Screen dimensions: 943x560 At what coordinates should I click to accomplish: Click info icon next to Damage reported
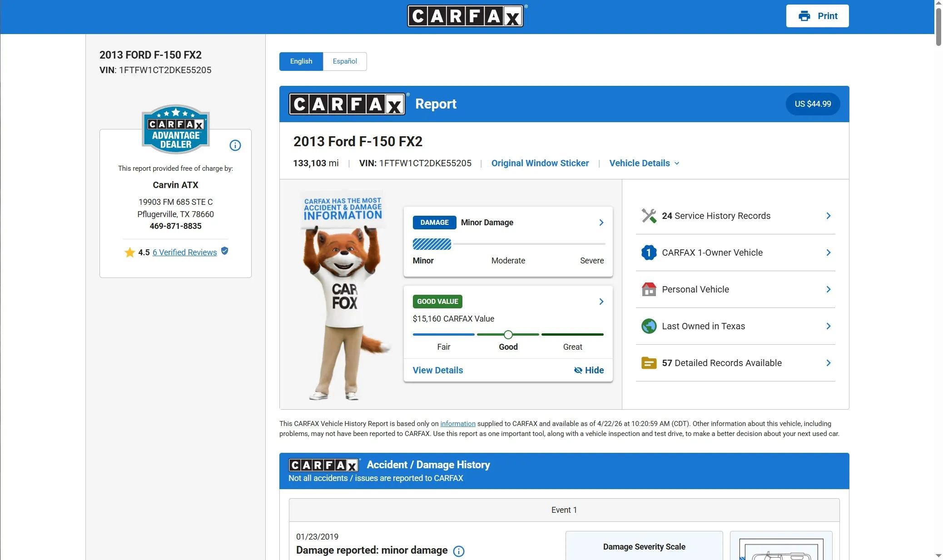(459, 551)
